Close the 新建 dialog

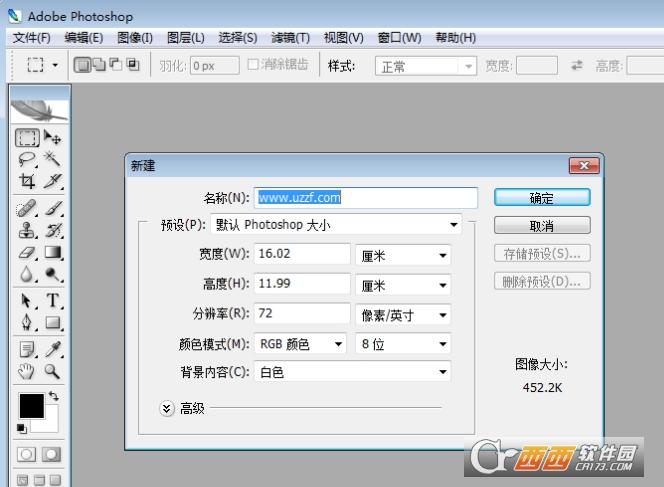click(x=584, y=166)
